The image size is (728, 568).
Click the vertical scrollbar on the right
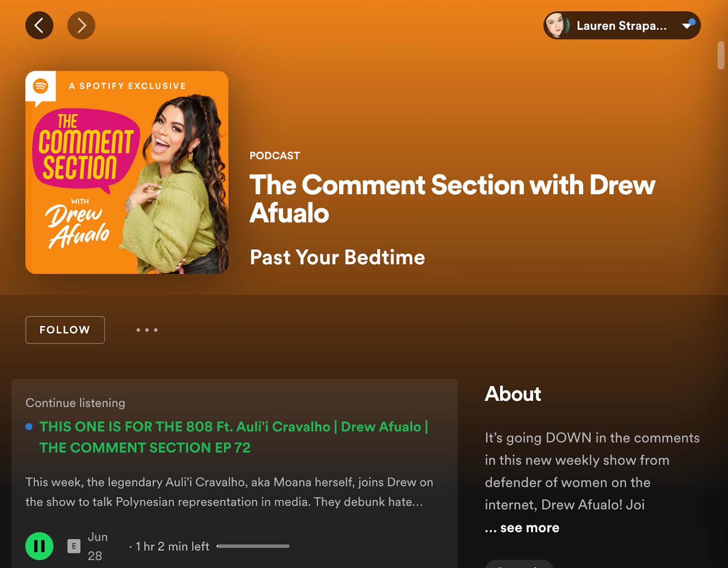(x=720, y=56)
